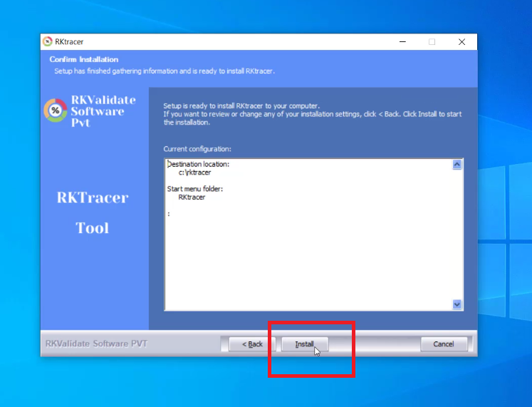The image size is (532, 407).
Task: Click 'Setup has finished gathering information' subtitle
Action: [165, 71]
